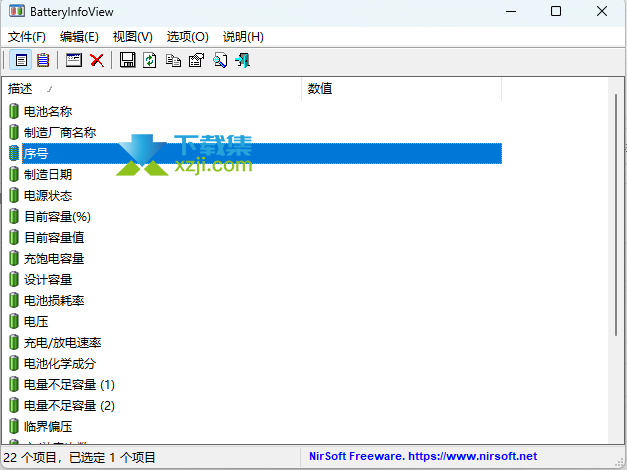Click the 数值 column header

pos(400,89)
